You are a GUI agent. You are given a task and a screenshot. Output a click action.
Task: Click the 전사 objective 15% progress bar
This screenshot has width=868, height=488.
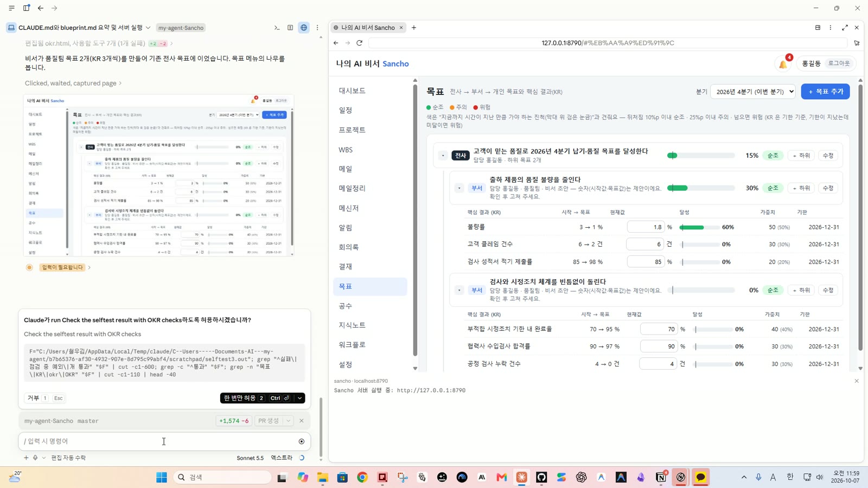(x=701, y=156)
